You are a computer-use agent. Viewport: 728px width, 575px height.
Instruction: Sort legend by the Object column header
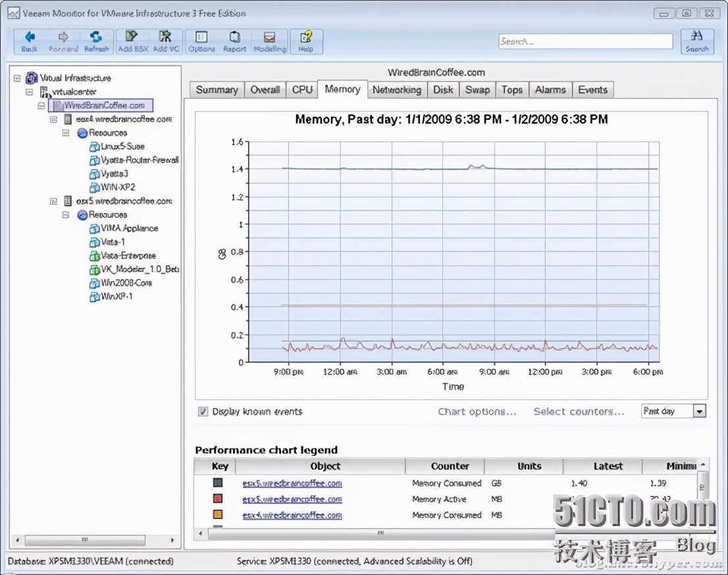pyautogui.click(x=321, y=466)
